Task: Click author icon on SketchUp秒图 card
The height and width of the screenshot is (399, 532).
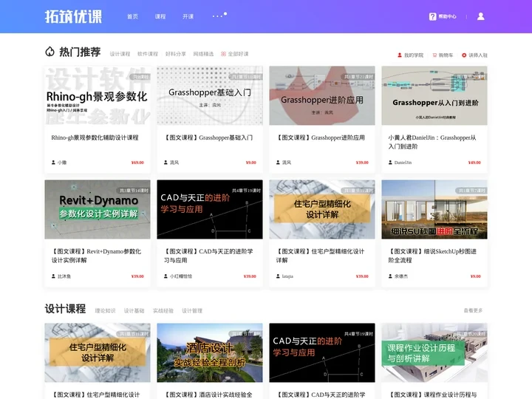Action: [390, 276]
